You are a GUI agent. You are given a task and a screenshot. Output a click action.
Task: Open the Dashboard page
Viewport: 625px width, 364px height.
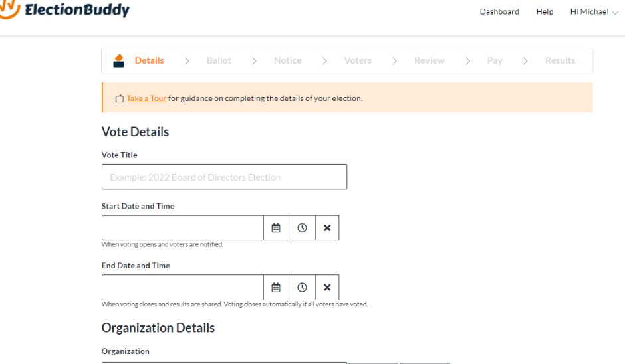pyautogui.click(x=499, y=11)
